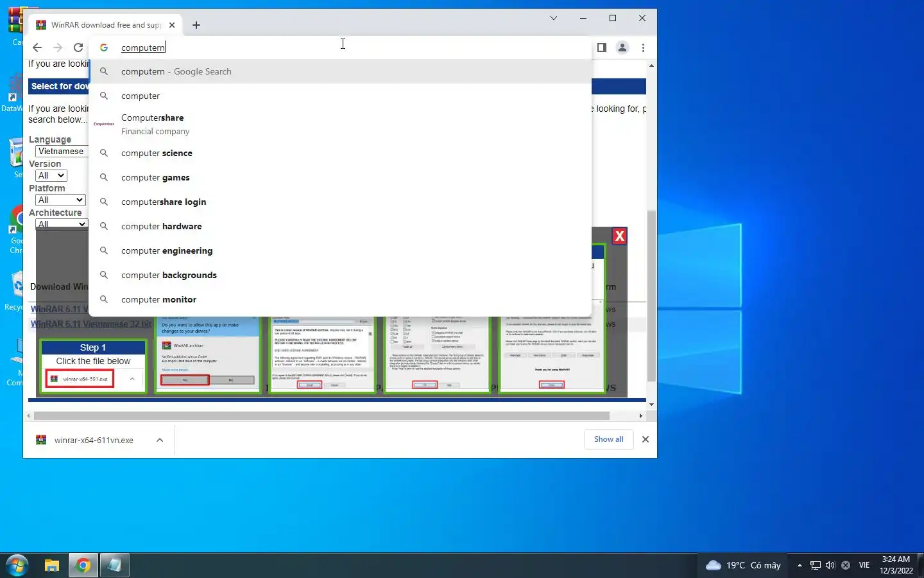This screenshot has height=578, width=924.
Task: Choose 'computer hardware' suggestion
Action: click(341, 226)
